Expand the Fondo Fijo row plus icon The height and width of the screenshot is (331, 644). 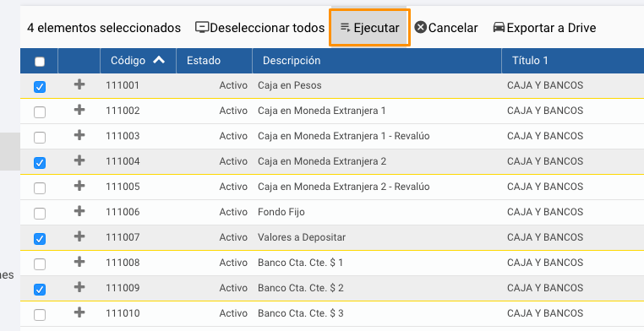[x=79, y=211]
